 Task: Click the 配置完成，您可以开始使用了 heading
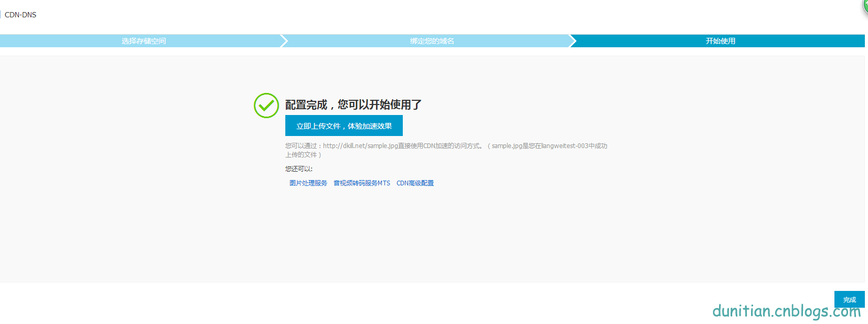pyautogui.click(x=353, y=104)
